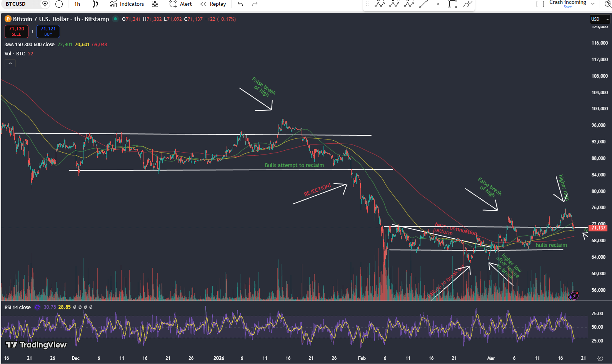
Task: Click the TradingView logo
Action: 36,345
